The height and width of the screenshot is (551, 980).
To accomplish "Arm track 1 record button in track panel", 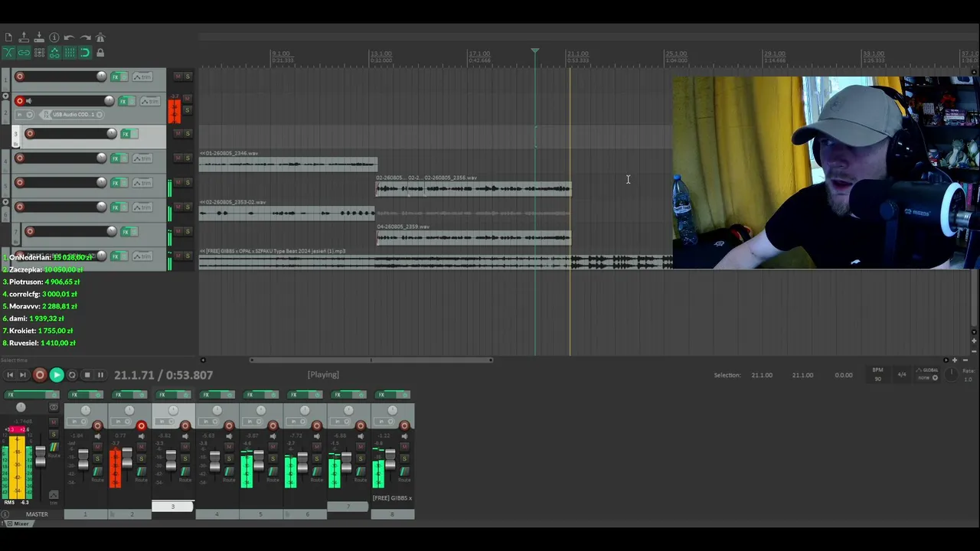I will click(x=20, y=77).
